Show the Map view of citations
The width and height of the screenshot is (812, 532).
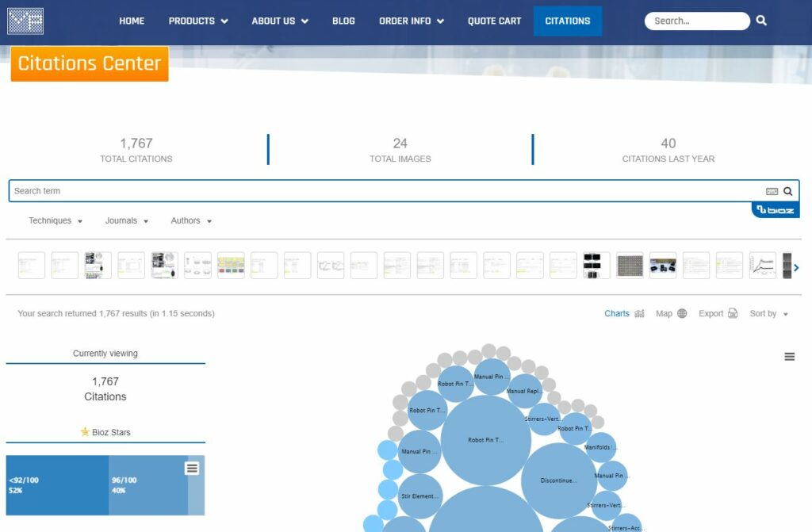pos(671,314)
